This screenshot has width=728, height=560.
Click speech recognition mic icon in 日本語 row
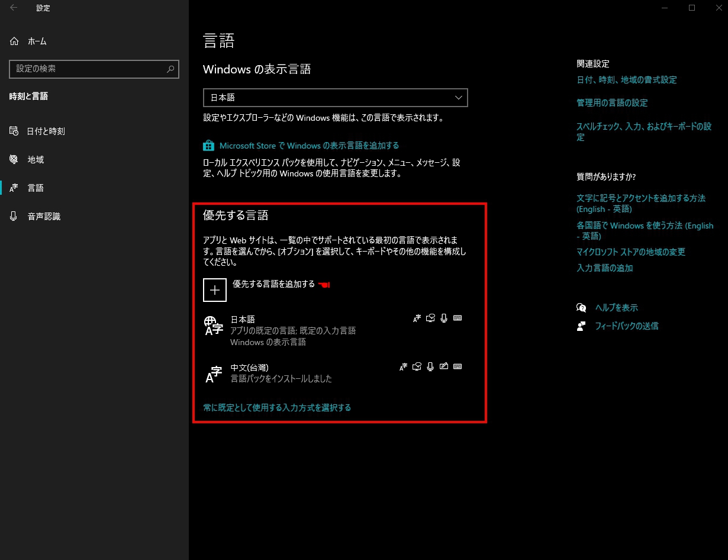(444, 318)
